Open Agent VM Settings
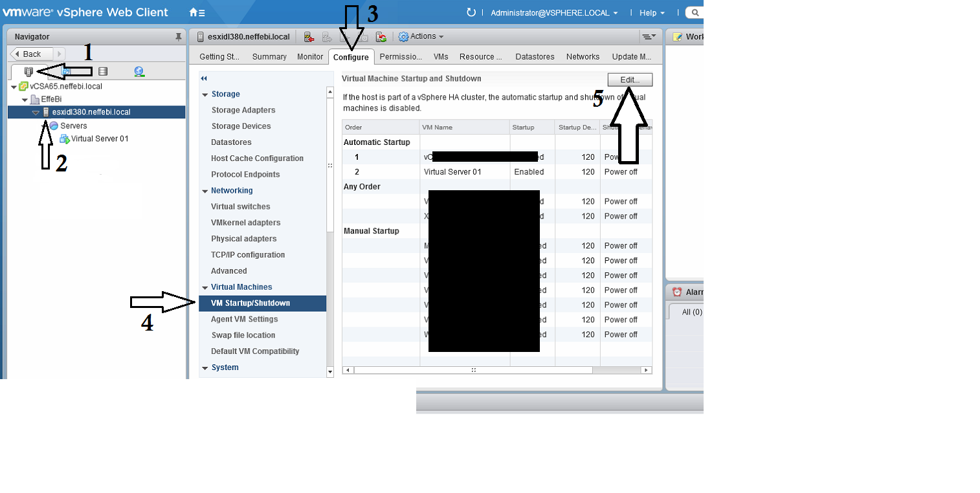The image size is (980, 493). tap(244, 319)
